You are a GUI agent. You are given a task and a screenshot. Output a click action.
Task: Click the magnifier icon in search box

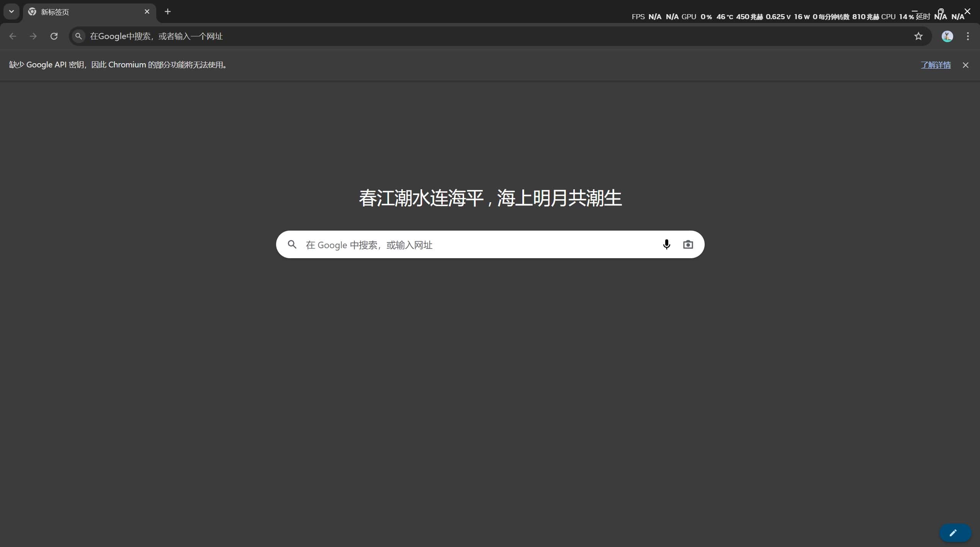292,244
